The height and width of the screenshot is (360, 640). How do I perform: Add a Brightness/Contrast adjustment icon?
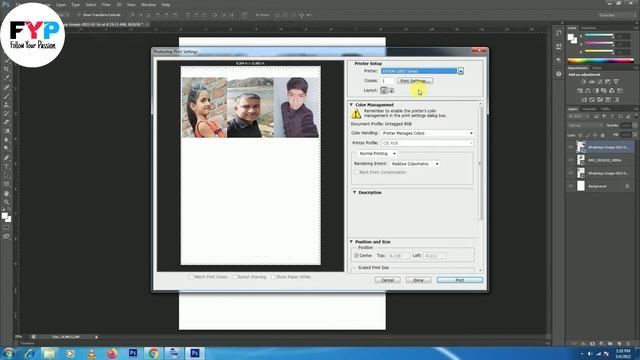pos(583,82)
